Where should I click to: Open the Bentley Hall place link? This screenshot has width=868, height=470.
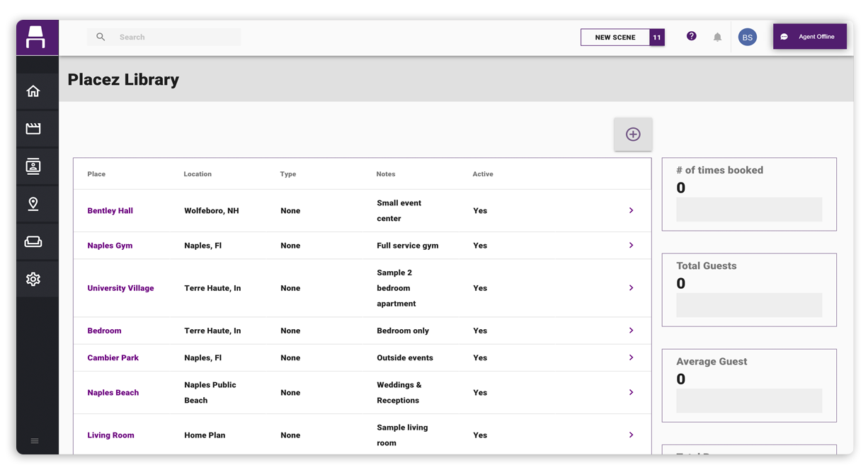(x=110, y=211)
